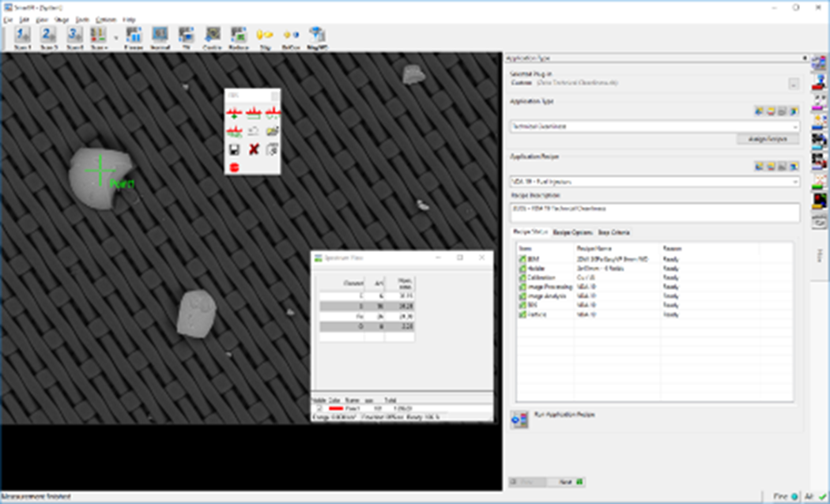This screenshot has width=830, height=504.
Task: Toggle Visible checkbox for Point1 spectrum
Action: point(319,408)
